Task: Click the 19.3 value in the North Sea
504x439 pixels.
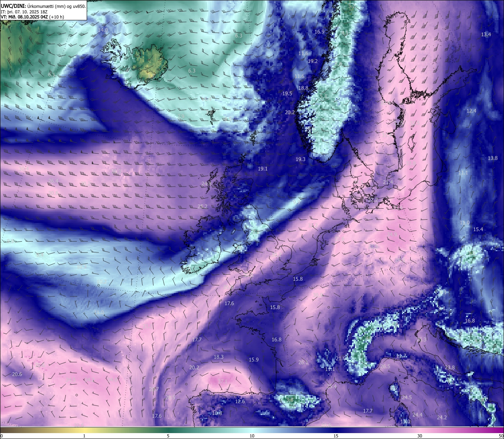Action: click(300, 159)
